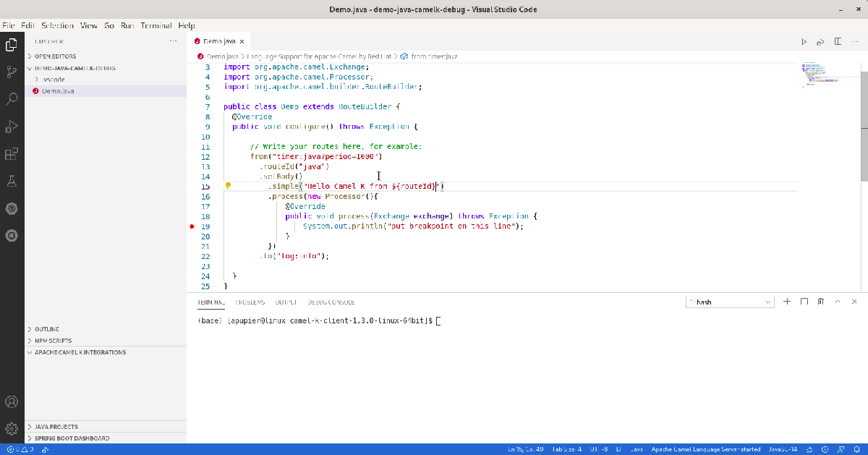The image size is (868, 455).
Task: Click the lightbulb code action on line 15
Action: [228, 186]
